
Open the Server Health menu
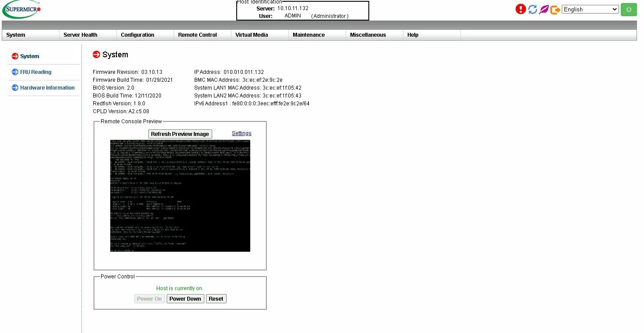click(88, 35)
